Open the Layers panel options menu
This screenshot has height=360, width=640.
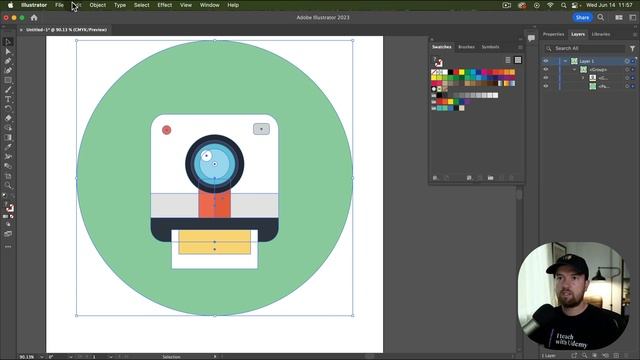pyautogui.click(x=635, y=35)
